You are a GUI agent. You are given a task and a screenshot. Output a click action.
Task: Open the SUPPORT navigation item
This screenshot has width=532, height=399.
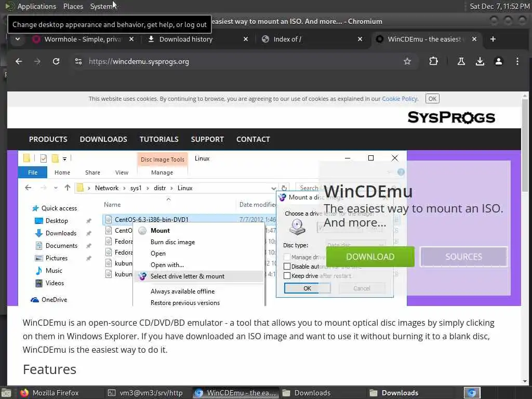pos(207,139)
